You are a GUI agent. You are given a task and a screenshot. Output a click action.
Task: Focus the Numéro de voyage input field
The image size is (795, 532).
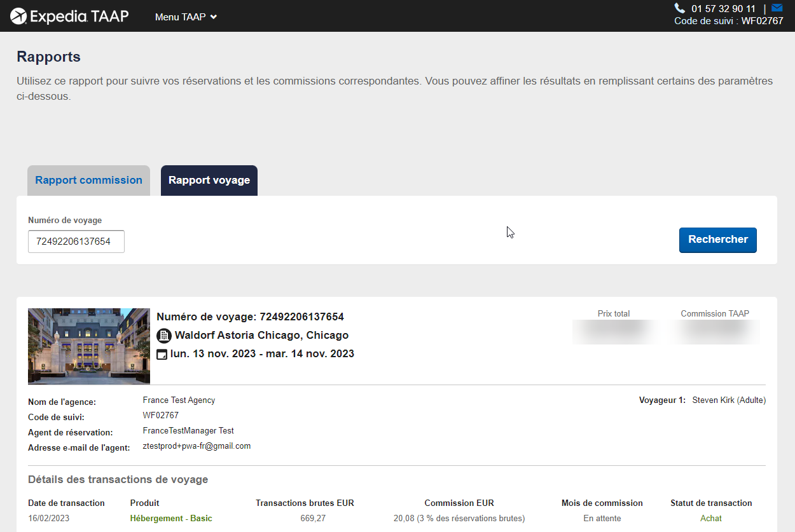click(x=76, y=242)
